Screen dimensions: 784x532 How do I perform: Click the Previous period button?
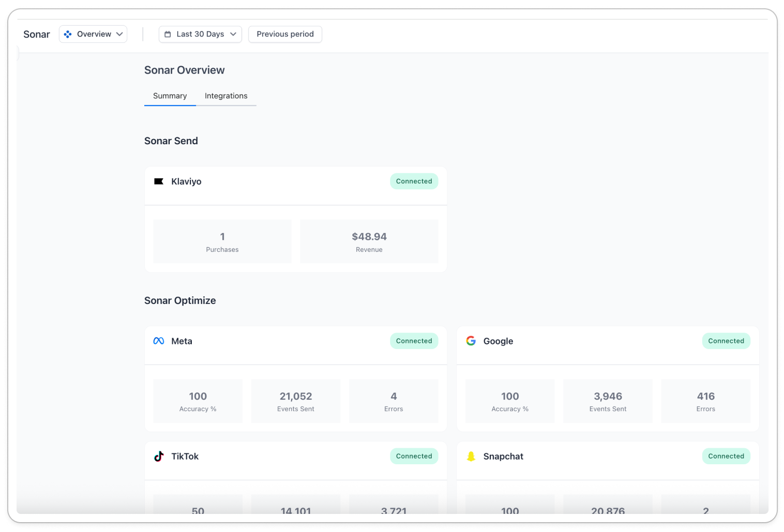[x=285, y=34]
